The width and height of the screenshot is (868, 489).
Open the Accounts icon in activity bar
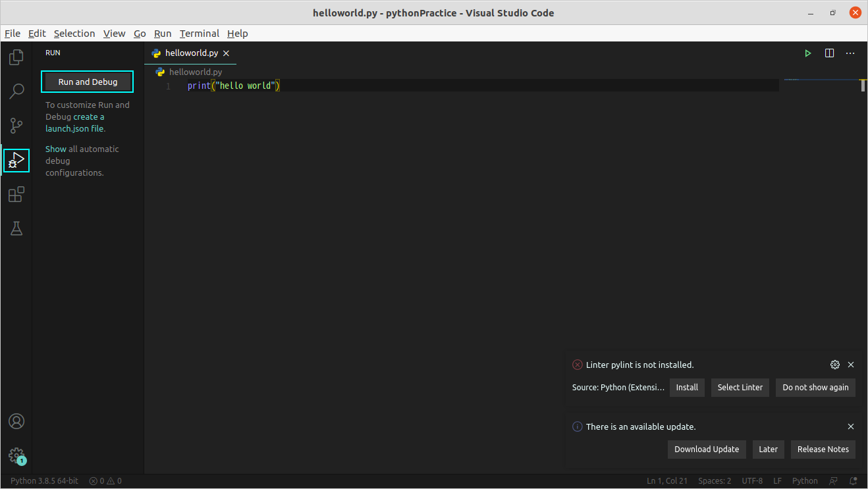[x=16, y=421]
